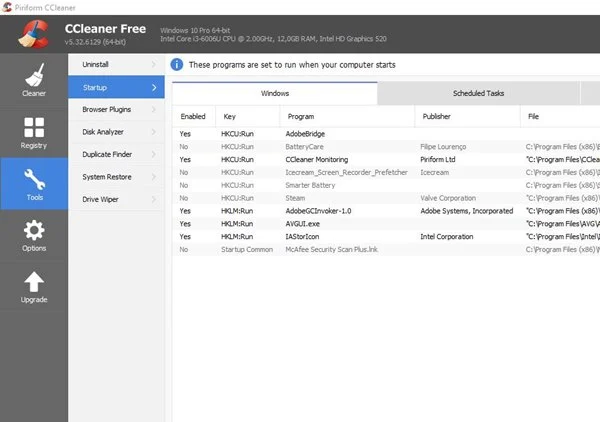Image resolution: width=600 pixels, height=422 pixels.
Task: Click chevron next to Uninstall
Action: 154,64
